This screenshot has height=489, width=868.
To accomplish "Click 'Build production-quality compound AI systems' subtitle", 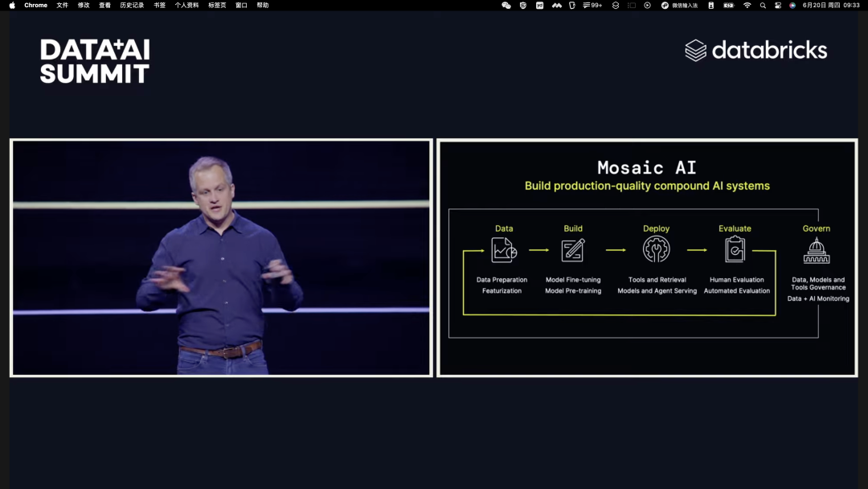I will pyautogui.click(x=647, y=186).
